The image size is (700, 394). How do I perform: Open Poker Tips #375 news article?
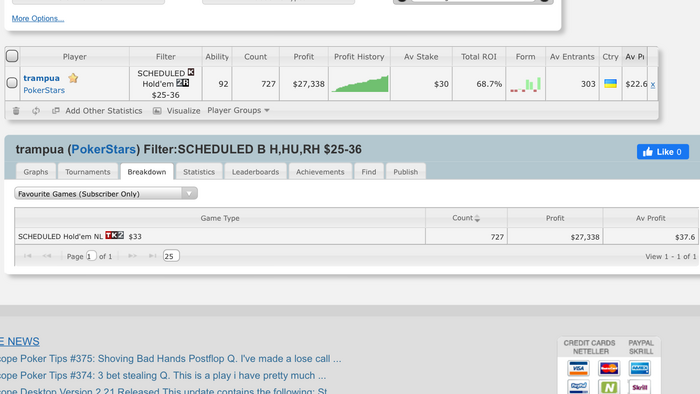pos(171,359)
